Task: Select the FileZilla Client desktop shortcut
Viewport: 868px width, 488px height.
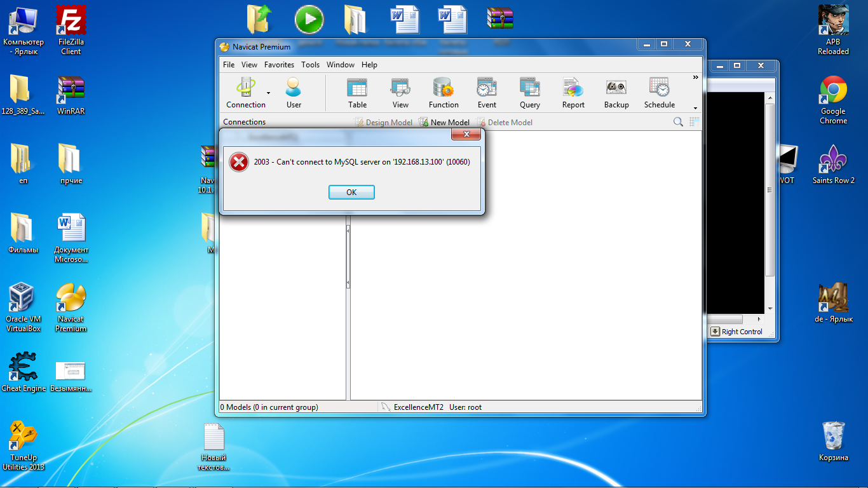Action: click(x=71, y=30)
